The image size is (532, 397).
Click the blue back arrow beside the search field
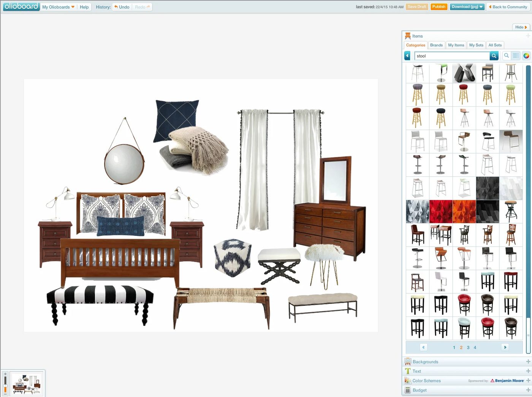[407, 56]
